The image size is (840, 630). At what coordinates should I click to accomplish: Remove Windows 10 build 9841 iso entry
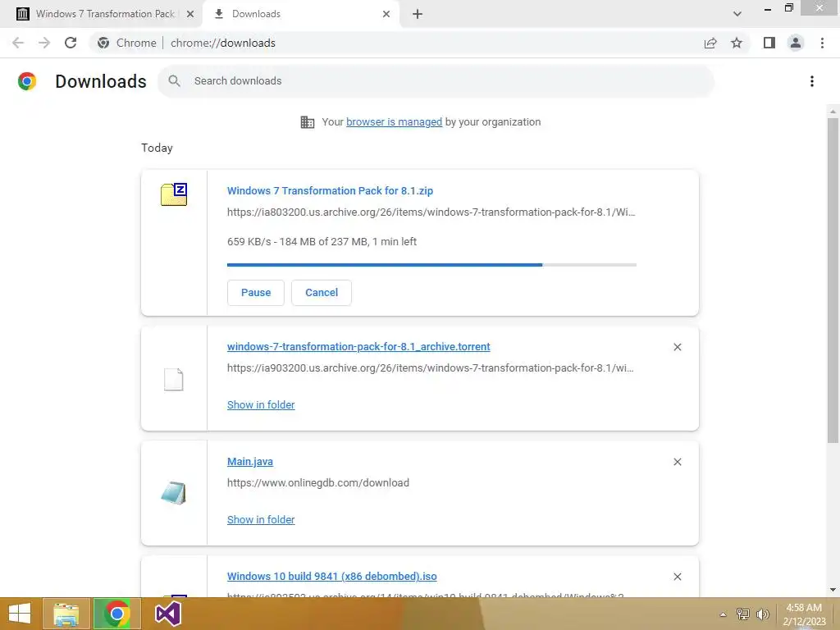[x=677, y=577]
